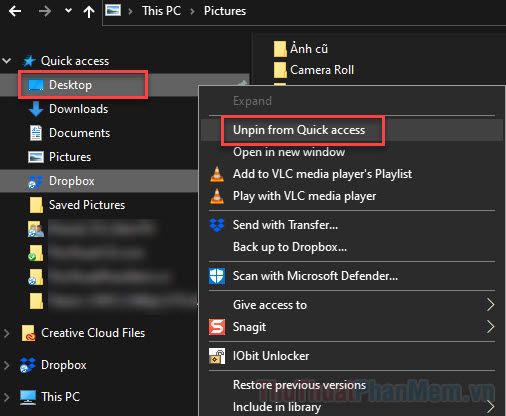Click the Dropbox icon under Quick access
The width and height of the screenshot is (506, 416).
(x=35, y=182)
